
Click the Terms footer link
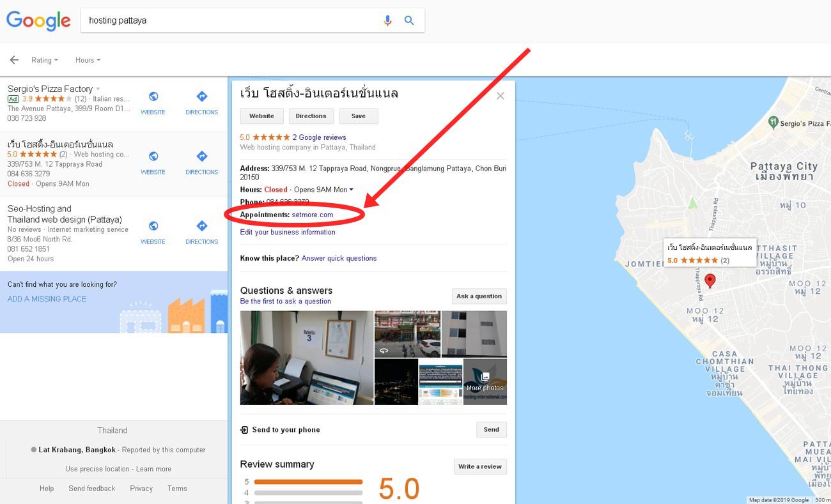(177, 489)
